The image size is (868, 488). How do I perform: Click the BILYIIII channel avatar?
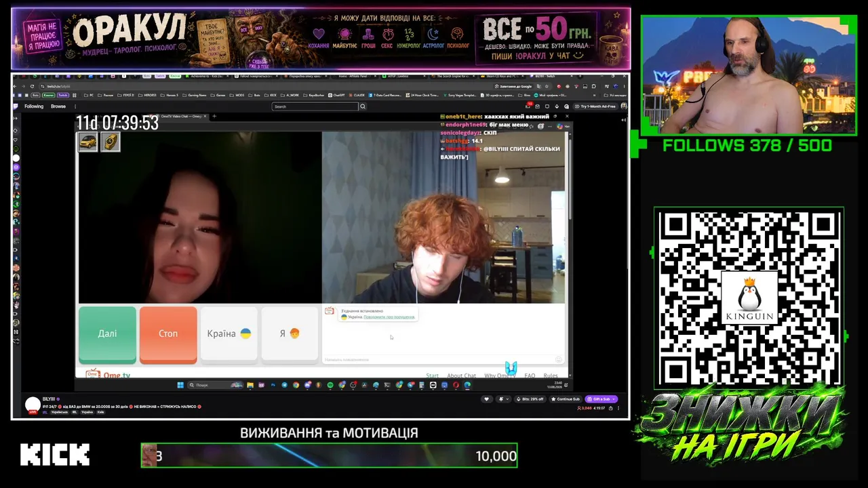coord(33,405)
